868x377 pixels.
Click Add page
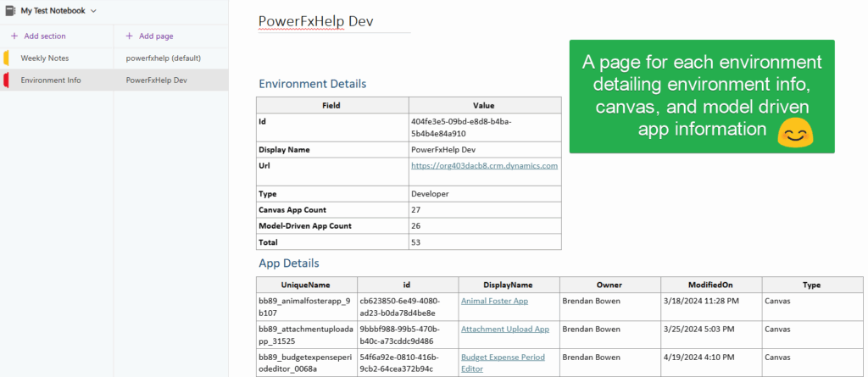click(x=156, y=36)
